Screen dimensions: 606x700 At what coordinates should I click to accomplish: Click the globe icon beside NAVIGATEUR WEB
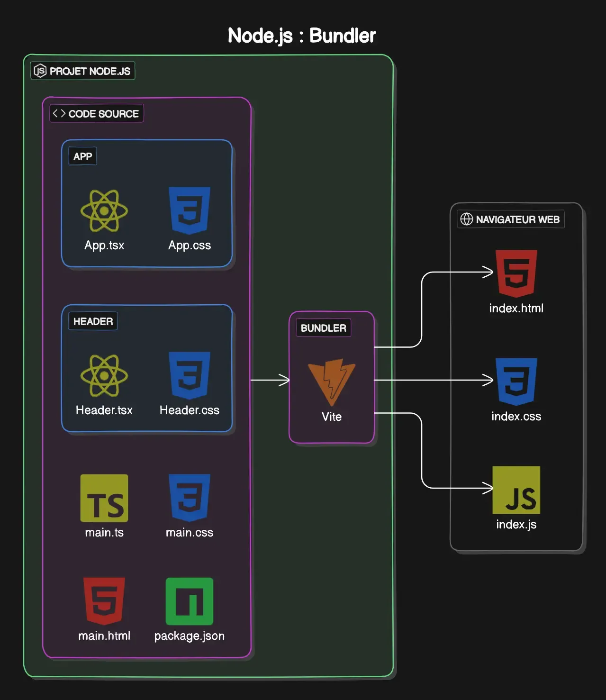click(467, 219)
